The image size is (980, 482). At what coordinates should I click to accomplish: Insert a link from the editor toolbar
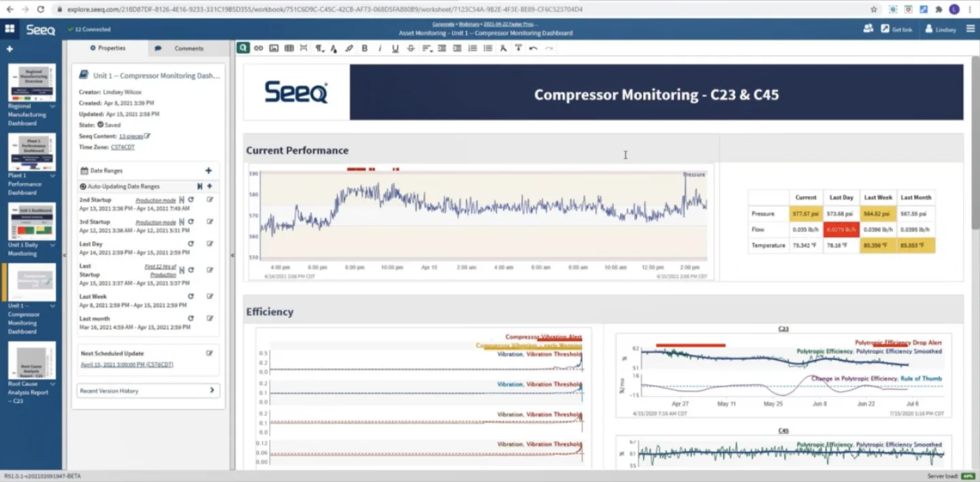(x=259, y=48)
